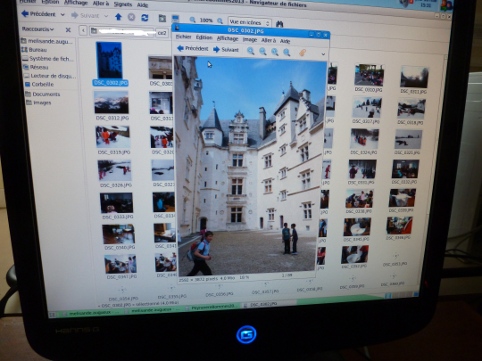Go up to the parent folder arrow

coord(118,17)
